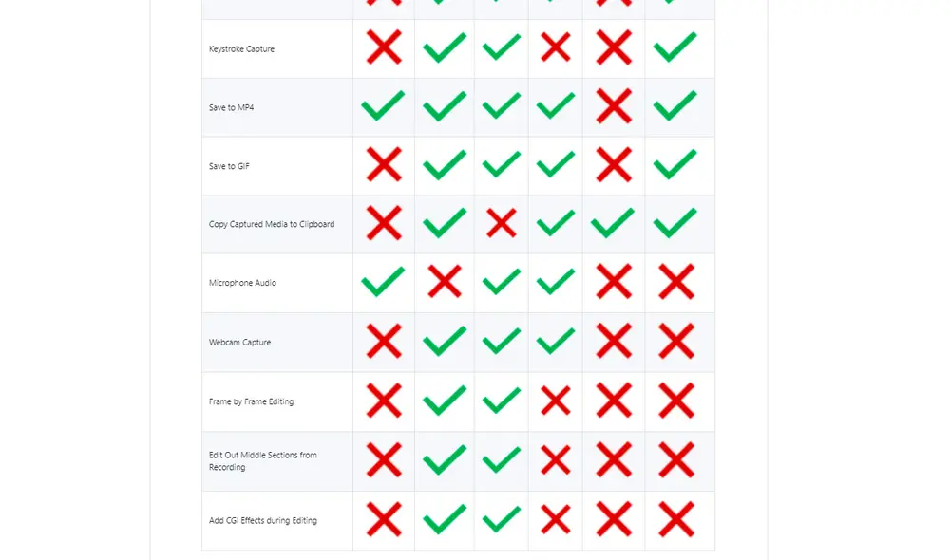Click last-column red cross in Webcam Capture row
The width and height of the screenshot is (950, 560).
[x=676, y=341]
